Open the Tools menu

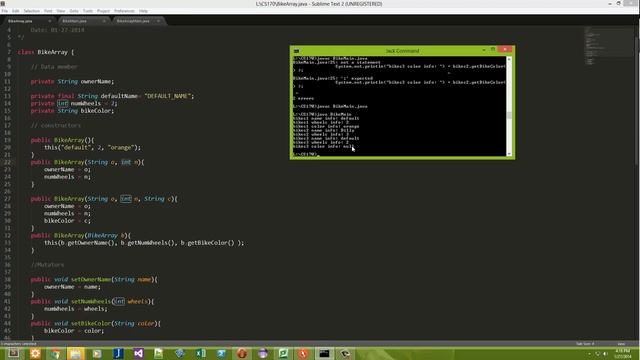pyautogui.click(x=88, y=11)
